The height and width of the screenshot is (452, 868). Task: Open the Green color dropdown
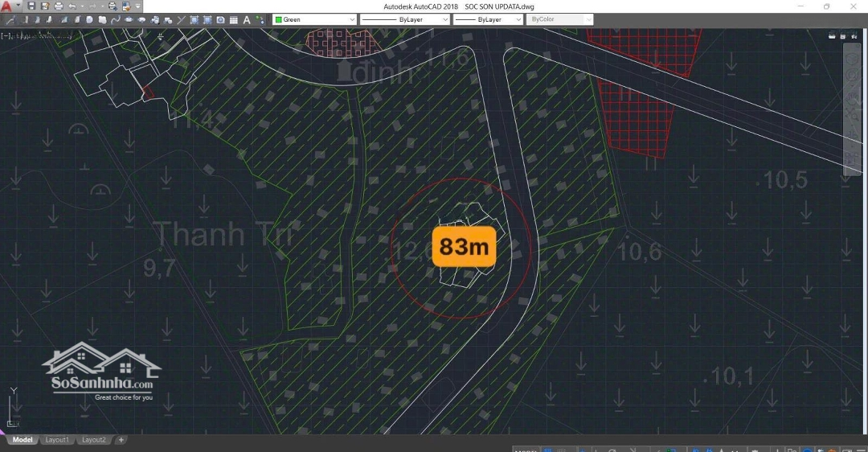click(315, 19)
